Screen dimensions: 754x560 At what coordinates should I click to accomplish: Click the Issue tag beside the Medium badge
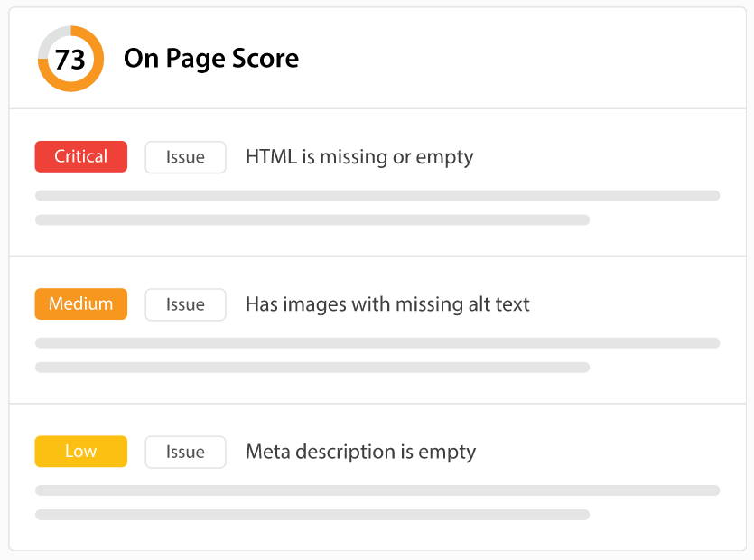185,304
